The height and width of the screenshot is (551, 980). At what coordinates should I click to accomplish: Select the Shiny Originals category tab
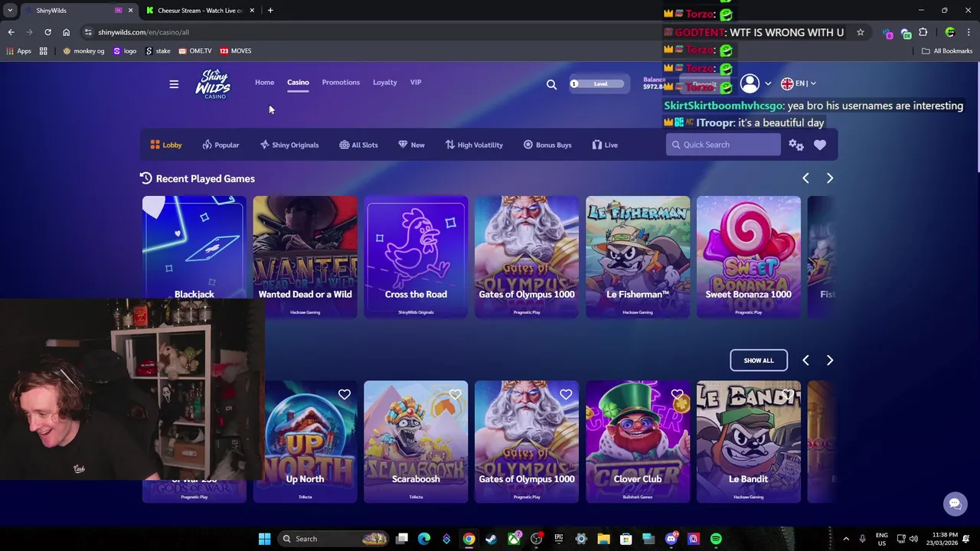point(289,145)
